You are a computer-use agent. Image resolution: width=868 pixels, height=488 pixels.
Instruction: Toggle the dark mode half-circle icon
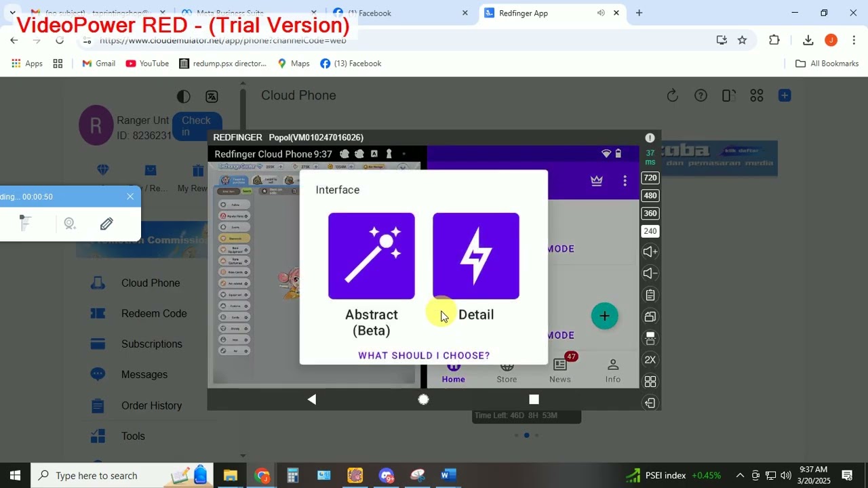(x=183, y=97)
